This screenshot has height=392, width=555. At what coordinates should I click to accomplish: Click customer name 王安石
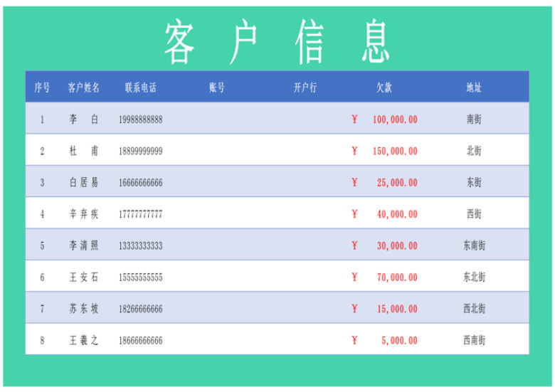coord(83,277)
